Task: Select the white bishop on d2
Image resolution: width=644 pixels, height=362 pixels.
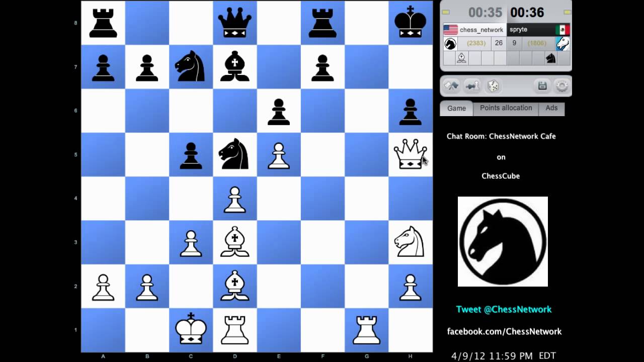Action: pyautogui.click(x=234, y=286)
